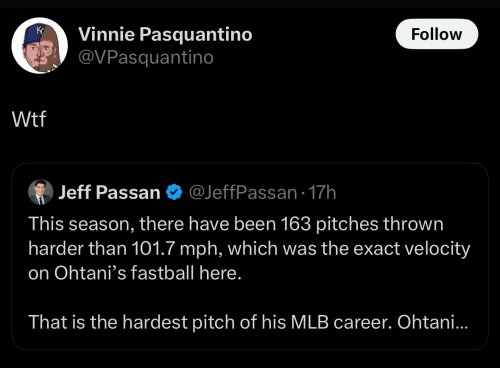Click the Vinnie Pasquantino display name

[x=165, y=35]
